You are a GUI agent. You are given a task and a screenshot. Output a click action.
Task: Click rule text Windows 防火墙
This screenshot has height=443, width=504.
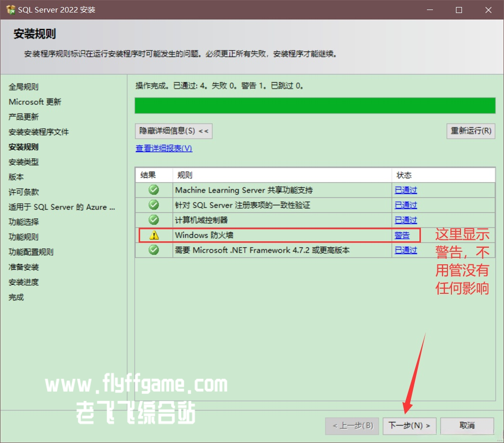[x=204, y=235]
